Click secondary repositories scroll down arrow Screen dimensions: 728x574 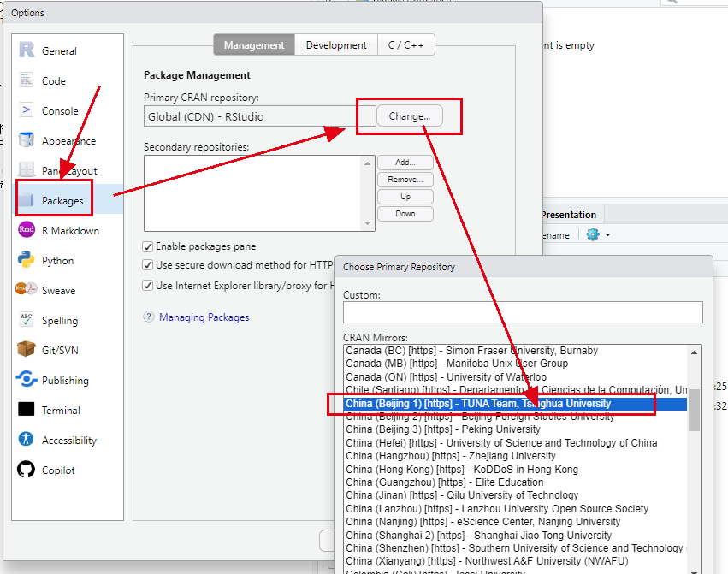click(x=367, y=223)
